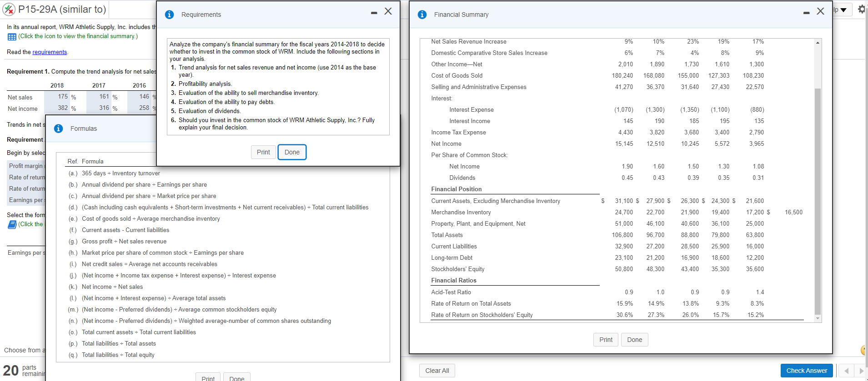Select the 2016 Net income percentage field
Viewport: 868px width, 381px height.
[139, 108]
